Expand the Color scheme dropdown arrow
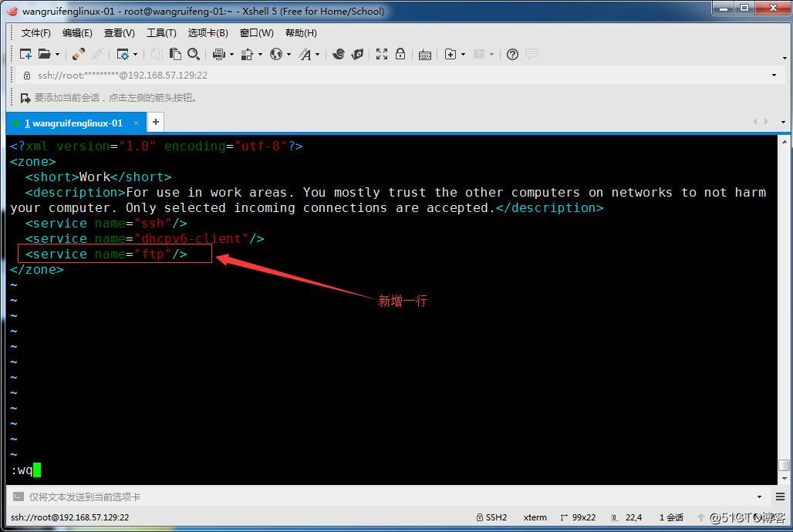This screenshot has height=532, width=793. point(260,54)
